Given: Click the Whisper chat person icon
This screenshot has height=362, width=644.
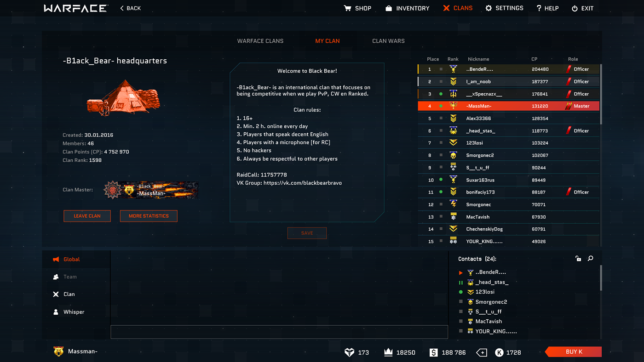Looking at the screenshot, I should tap(56, 312).
